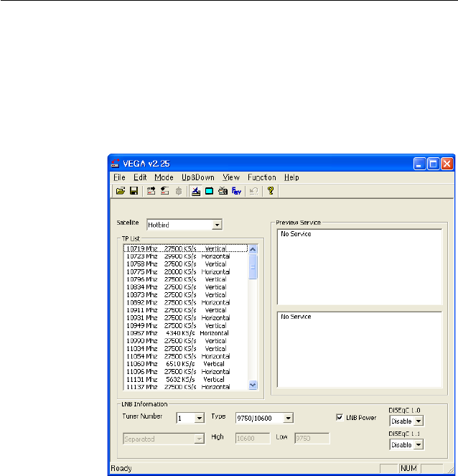This screenshot has height=476, width=458.
Task: Open the Up&Down menu
Action: point(198,177)
